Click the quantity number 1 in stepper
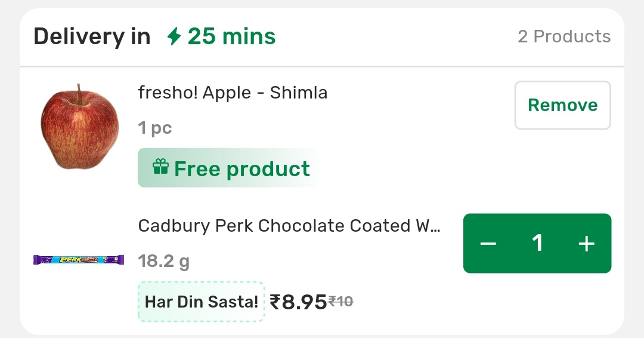 [x=537, y=244]
